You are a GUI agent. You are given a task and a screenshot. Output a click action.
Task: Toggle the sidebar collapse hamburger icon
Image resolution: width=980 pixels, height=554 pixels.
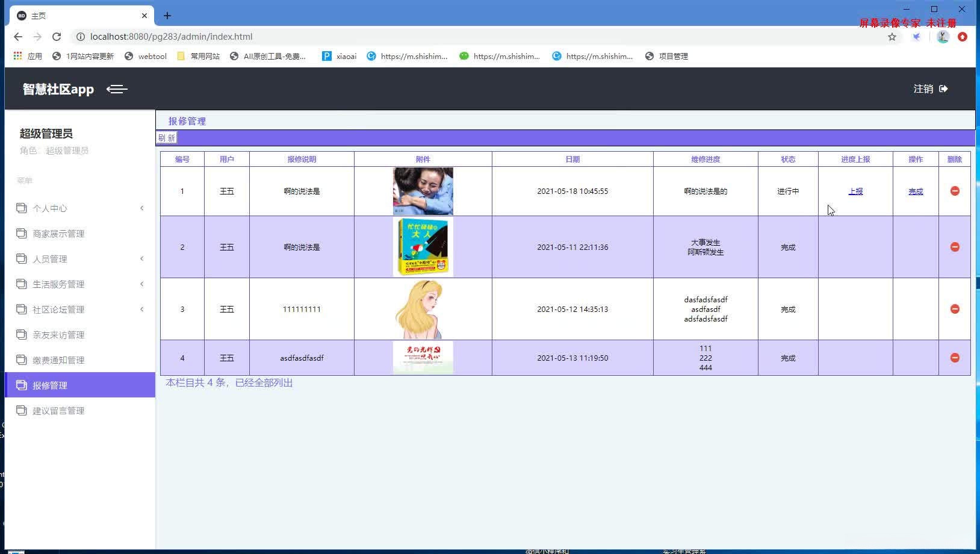tap(117, 89)
